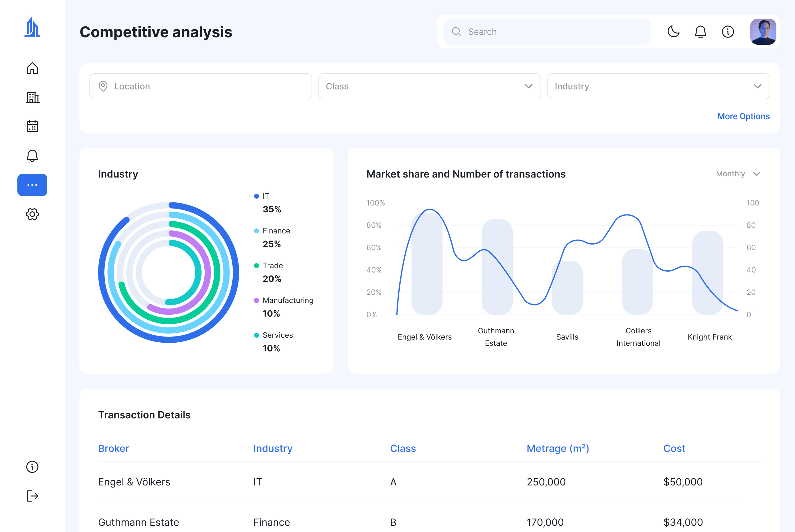Click the Manufacturing purple legend dot
Image resolution: width=795 pixels, height=532 pixels.
tap(256, 300)
